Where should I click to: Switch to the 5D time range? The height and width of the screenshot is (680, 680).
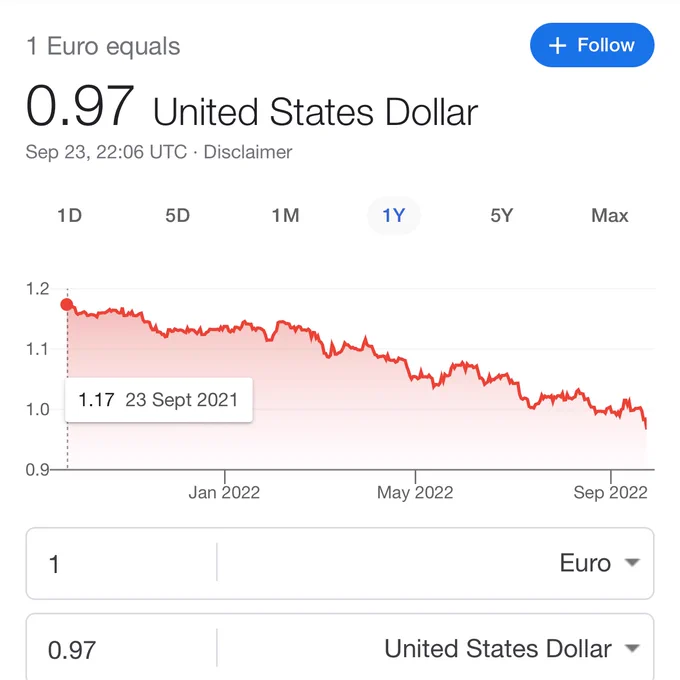pyautogui.click(x=177, y=216)
